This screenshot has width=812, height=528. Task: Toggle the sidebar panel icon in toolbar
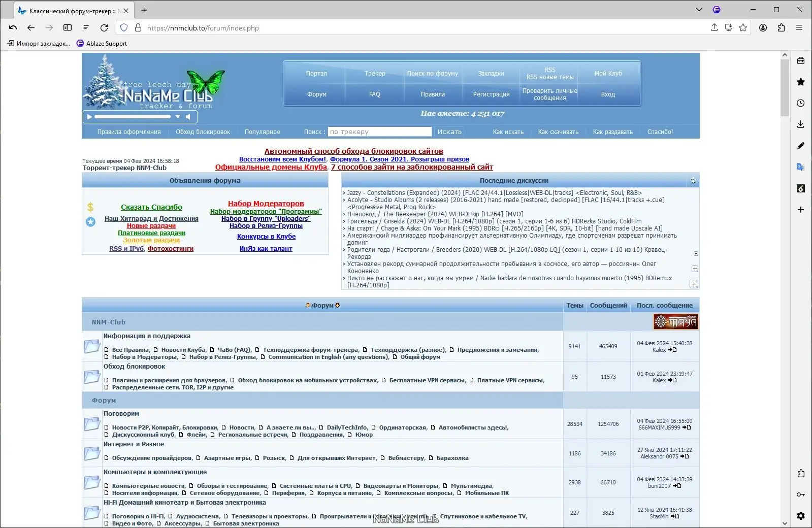pyautogui.click(x=68, y=28)
